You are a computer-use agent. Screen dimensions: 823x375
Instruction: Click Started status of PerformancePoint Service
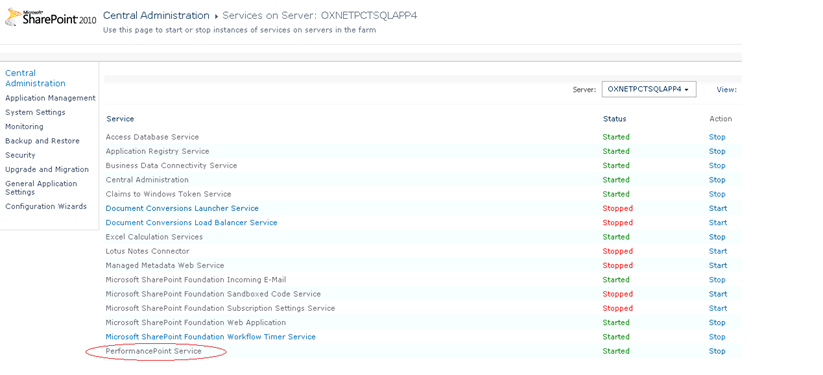pyautogui.click(x=616, y=351)
